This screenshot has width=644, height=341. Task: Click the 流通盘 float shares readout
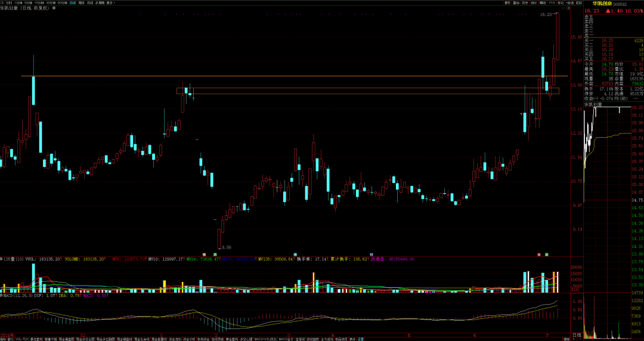pyautogui.click(x=392, y=259)
